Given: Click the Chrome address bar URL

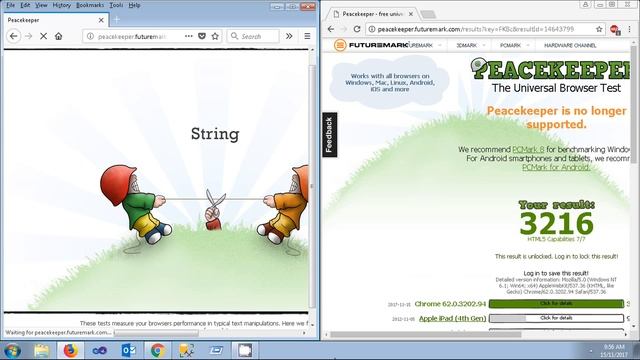Looking at the screenshot, I should point(476,29).
